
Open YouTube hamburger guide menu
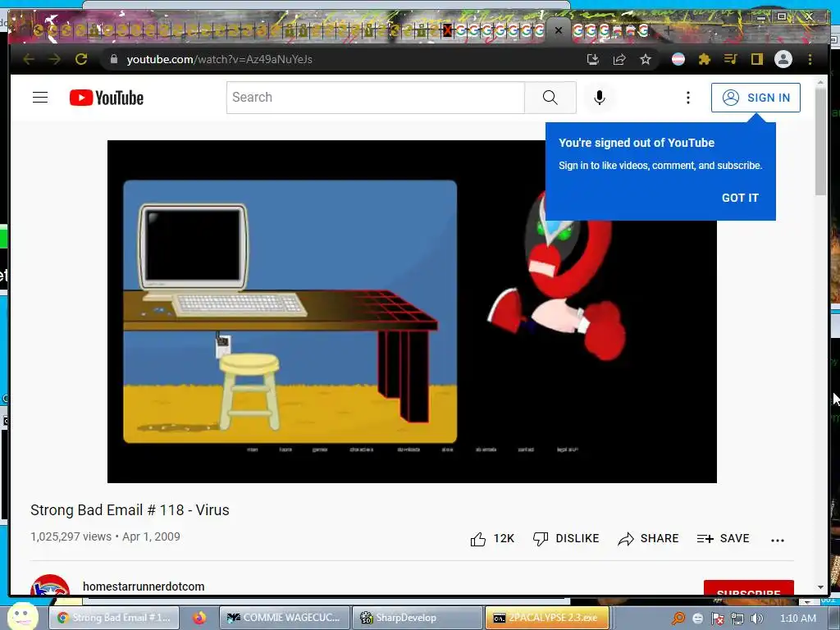tap(40, 98)
